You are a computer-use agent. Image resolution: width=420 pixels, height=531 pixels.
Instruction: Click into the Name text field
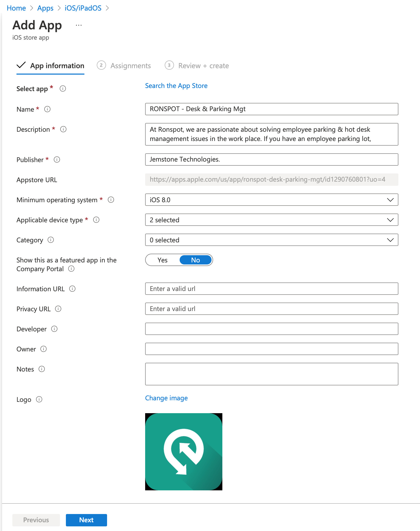pyautogui.click(x=272, y=109)
